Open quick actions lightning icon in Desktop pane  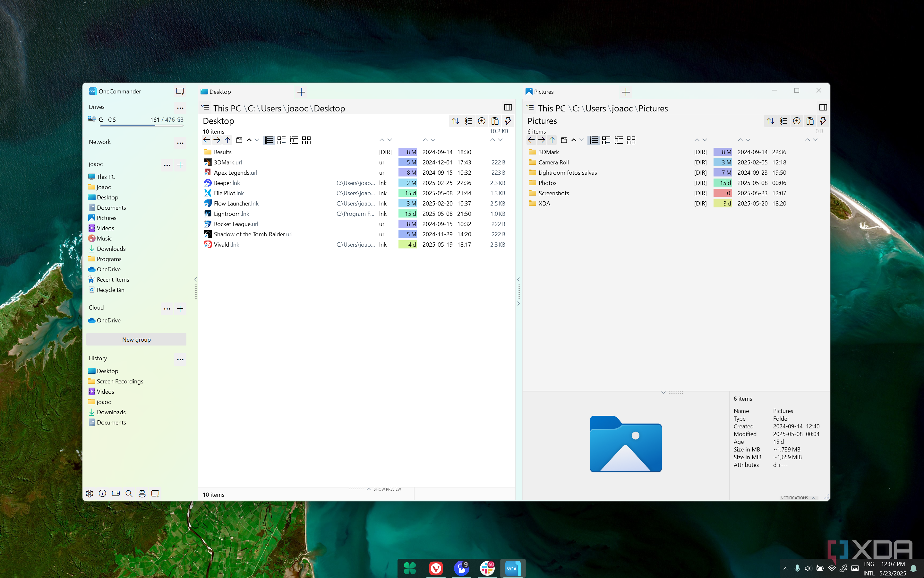tap(508, 121)
